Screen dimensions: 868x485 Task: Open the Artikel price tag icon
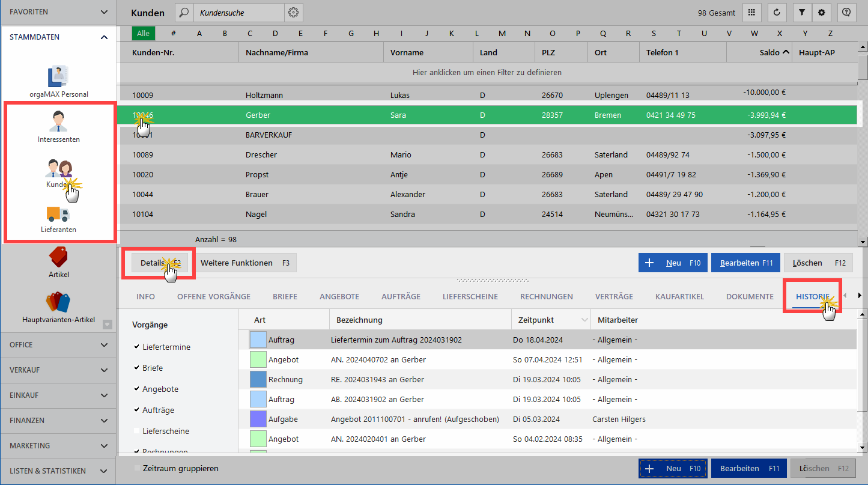(x=58, y=257)
